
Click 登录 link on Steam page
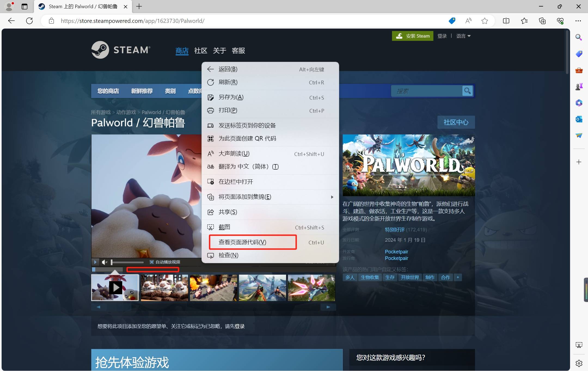(x=442, y=35)
